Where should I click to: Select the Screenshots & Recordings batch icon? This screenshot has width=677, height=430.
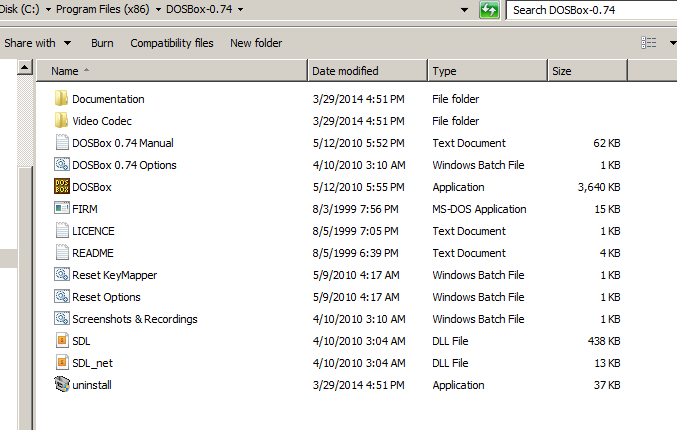pyautogui.click(x=62, y=319)
